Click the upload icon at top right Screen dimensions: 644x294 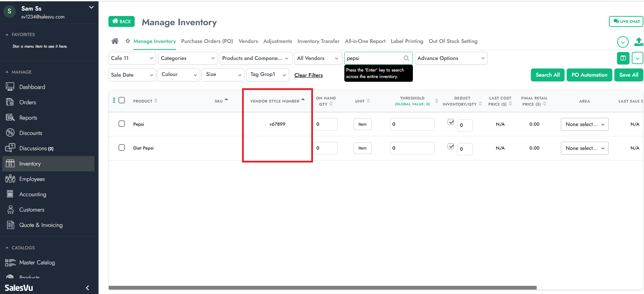coord(638,42)
